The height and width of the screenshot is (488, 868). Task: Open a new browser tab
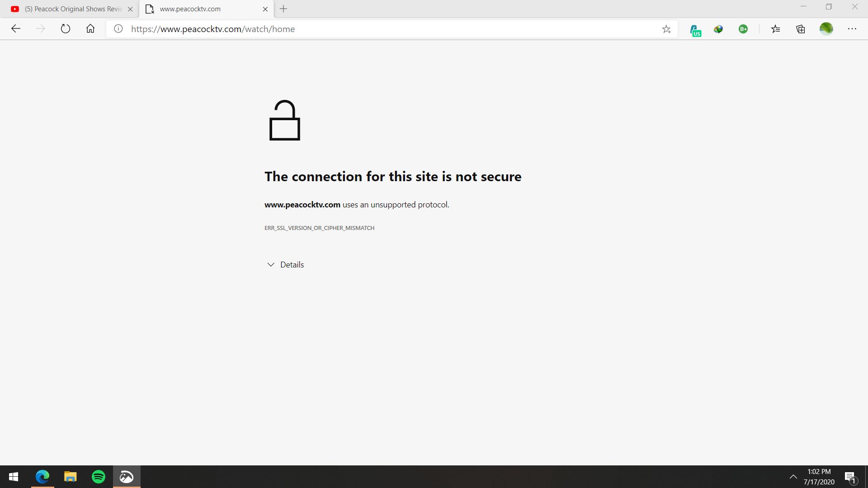point(283,9)
